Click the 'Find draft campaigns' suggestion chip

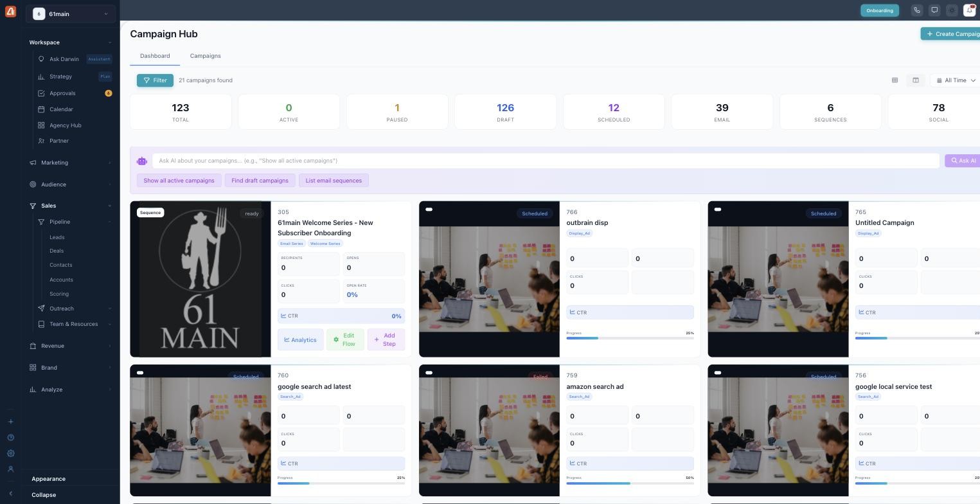click(260, 181)
